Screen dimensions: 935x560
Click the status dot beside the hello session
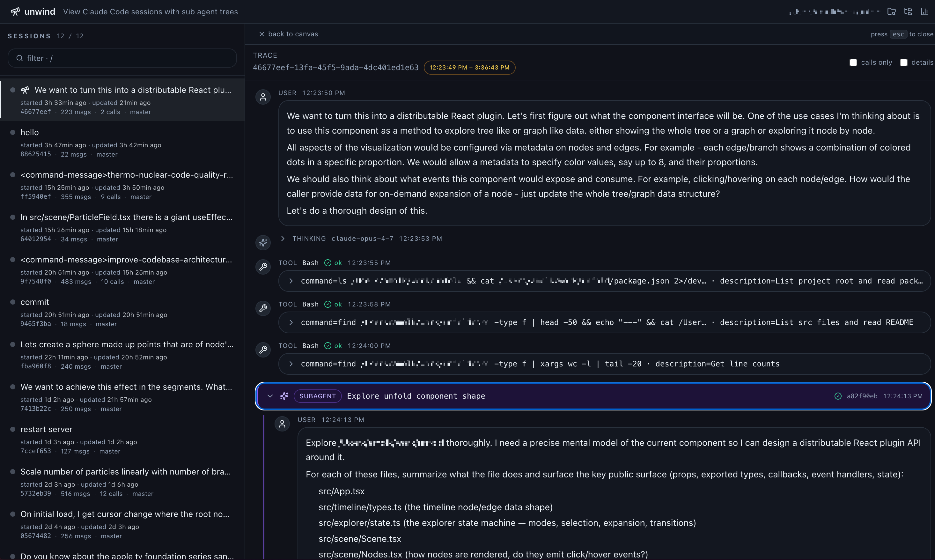click(13, 132)
